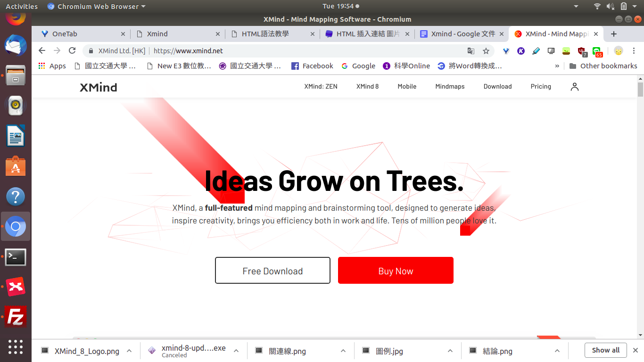
Task: Go back to the previous page
Action: click(x=42, y=50)
